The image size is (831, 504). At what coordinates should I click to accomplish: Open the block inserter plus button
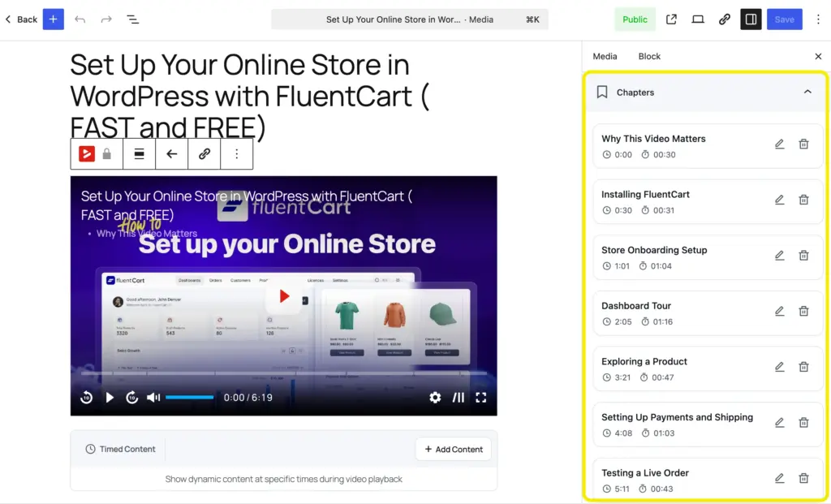coord(53,19)
